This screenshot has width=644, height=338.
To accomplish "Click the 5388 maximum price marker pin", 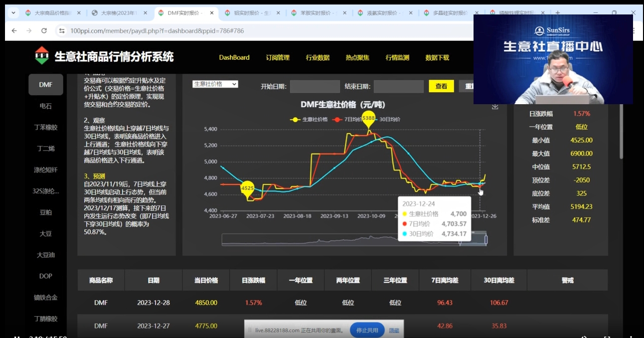I will (x=368, y=119).
